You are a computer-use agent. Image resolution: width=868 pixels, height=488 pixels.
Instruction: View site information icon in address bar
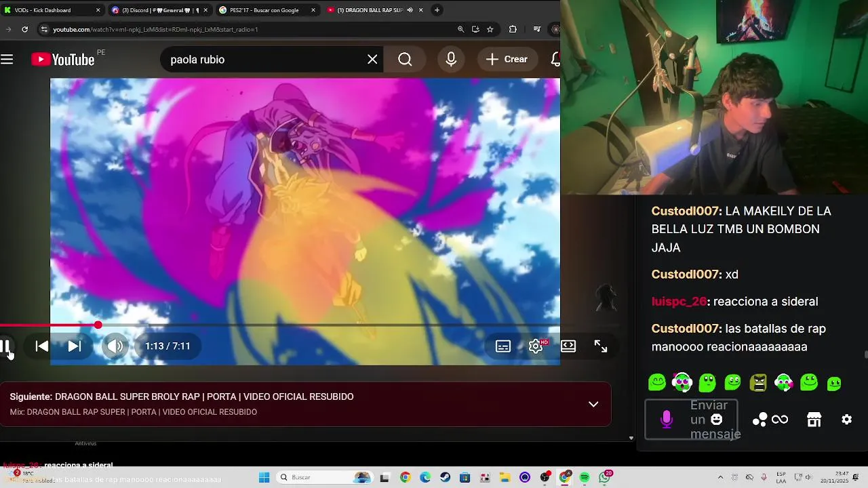44,29
